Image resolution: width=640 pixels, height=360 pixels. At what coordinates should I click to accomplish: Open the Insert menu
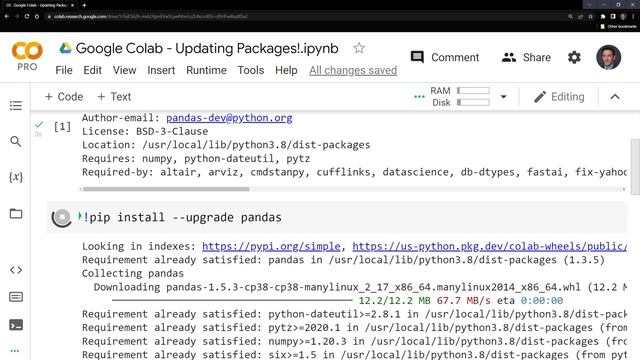pos(161,70)
